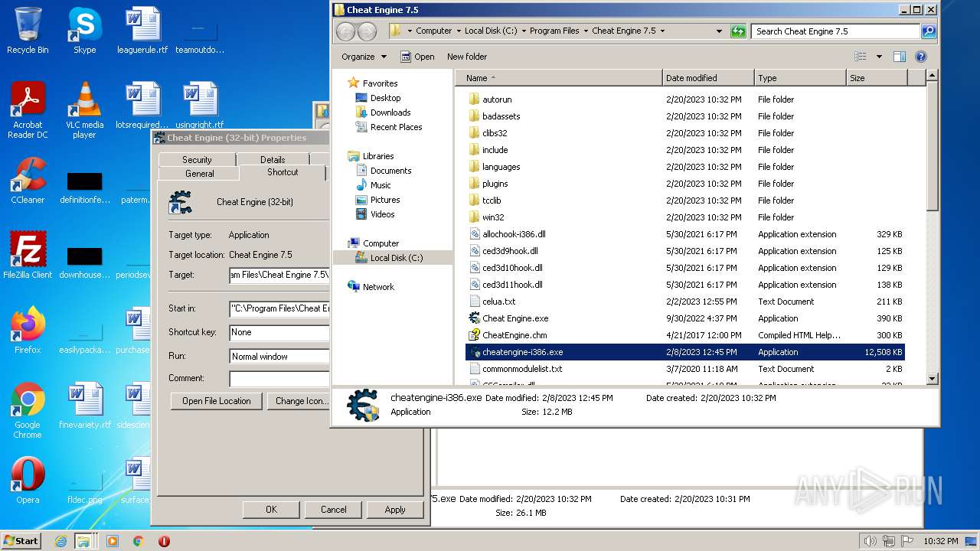The height and width of the screenshot is (551, 980).
Task: Select the CheatEngine.chm help file
Action: click(x=514, y=335)
